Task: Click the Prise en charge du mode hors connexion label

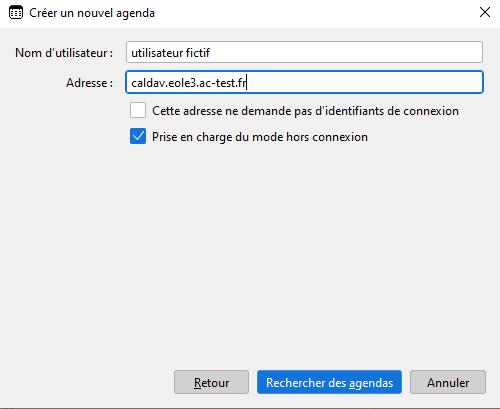Action: [x=260, y=137]
